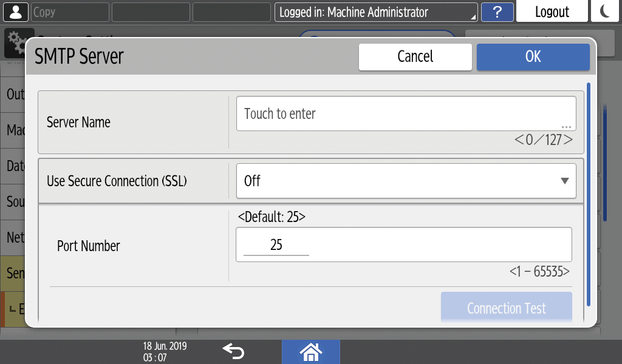The height and width of the screenshot is (364, 622).
Task: Click the user profile icon in top bar
Action: [16, 12]
